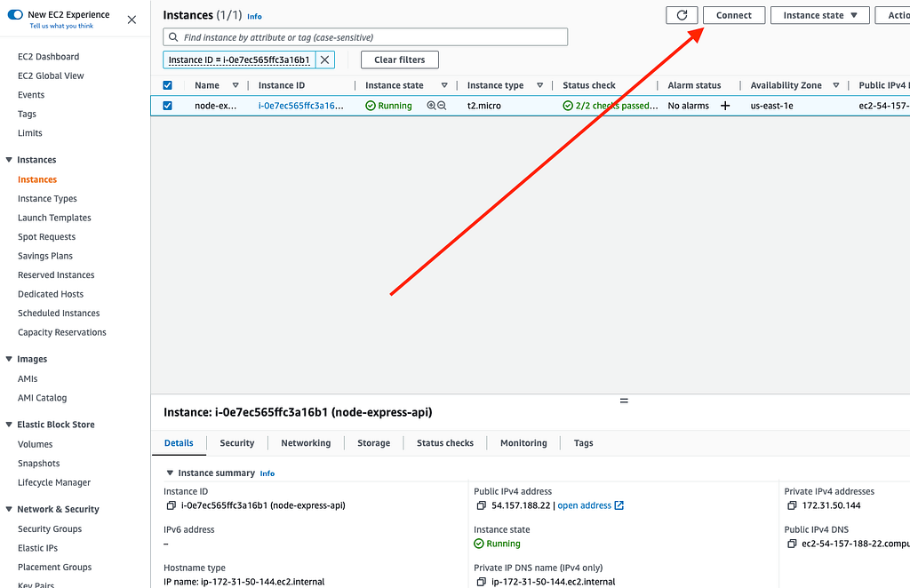Screen dimensions: 910x588
Task: Copy the Public IPv4 DNS name
Action: point(790,544)
